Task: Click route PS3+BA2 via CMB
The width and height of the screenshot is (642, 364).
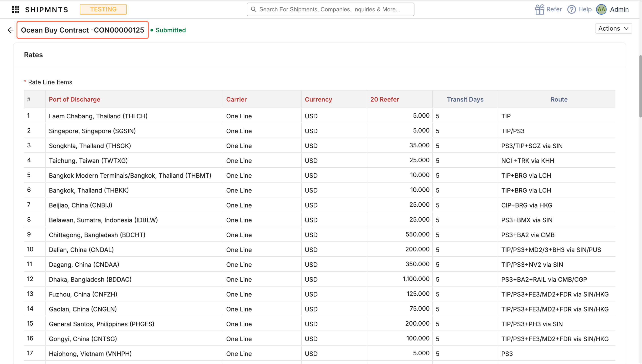Action: coord(528,235)
